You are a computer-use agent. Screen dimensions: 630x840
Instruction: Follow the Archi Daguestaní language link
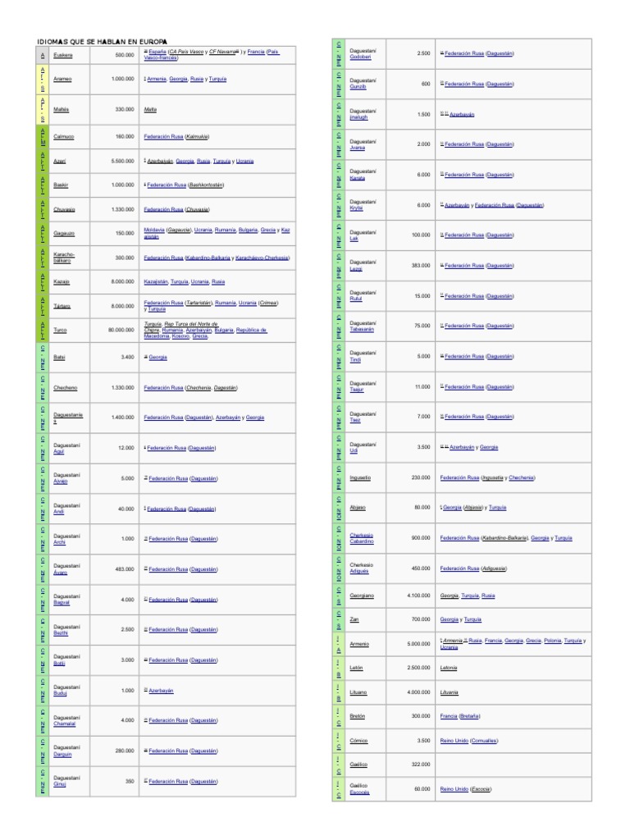(x=59, y=543)
